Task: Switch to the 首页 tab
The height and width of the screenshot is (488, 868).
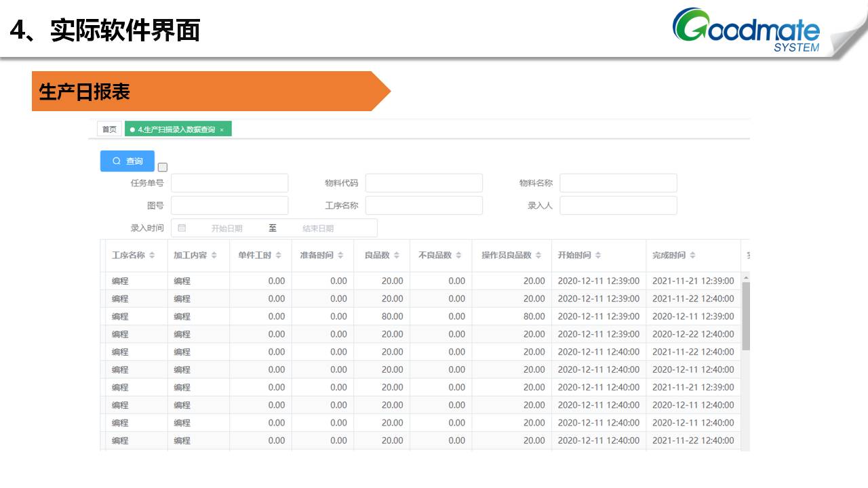Action: click(x=109, y=129)
